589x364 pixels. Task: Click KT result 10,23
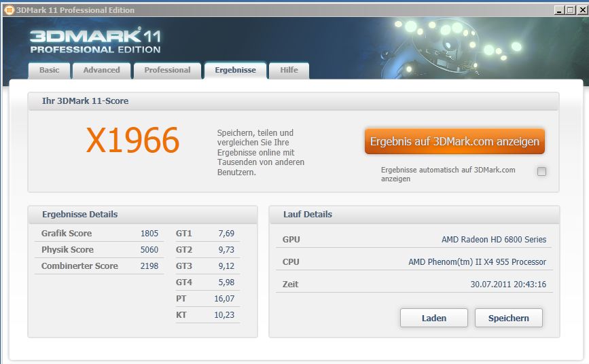(x=224, y=315)
